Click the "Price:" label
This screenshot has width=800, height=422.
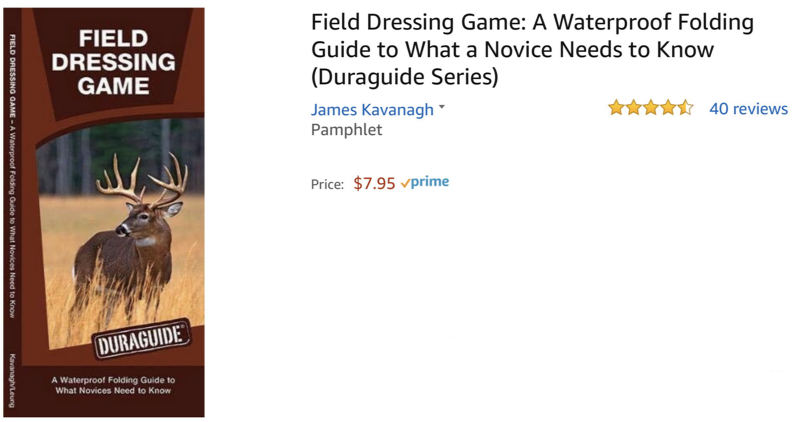pos(327,184)
